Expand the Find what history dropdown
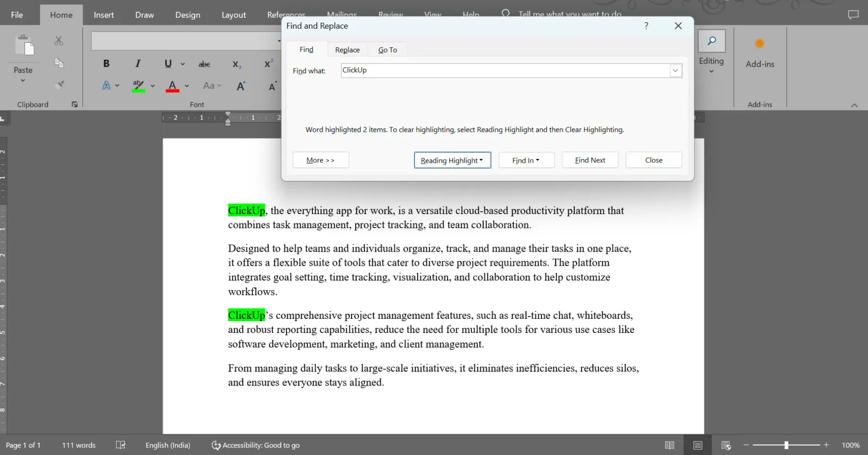This screenshot has width=868, height=455. (x=675, y=71)
